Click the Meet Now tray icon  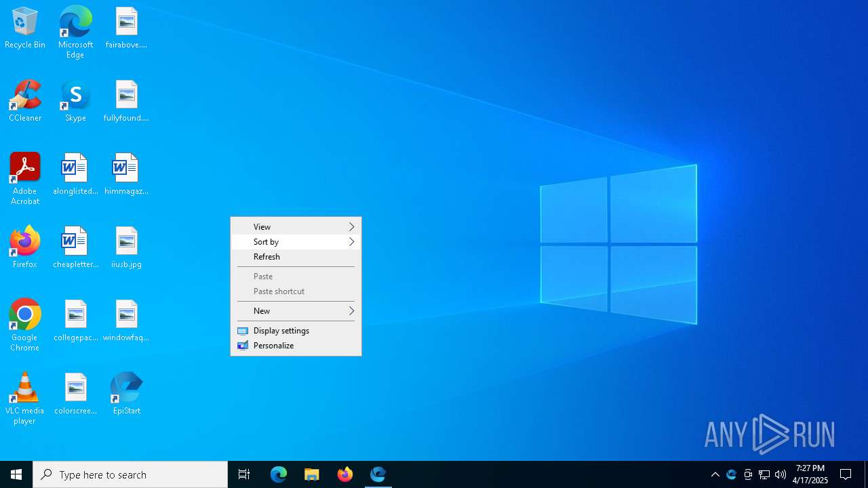[748, 474]
